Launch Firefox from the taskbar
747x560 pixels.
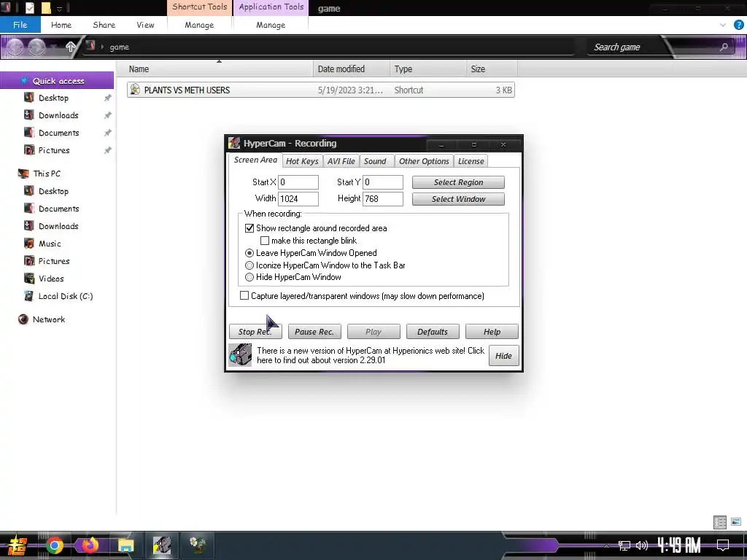click(90, 545)
